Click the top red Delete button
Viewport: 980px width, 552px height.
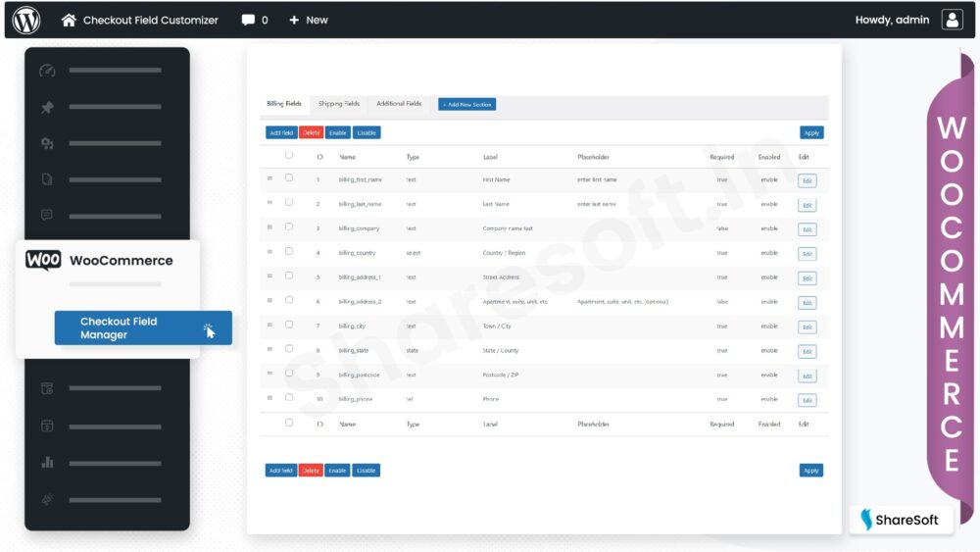coord(312,132)
